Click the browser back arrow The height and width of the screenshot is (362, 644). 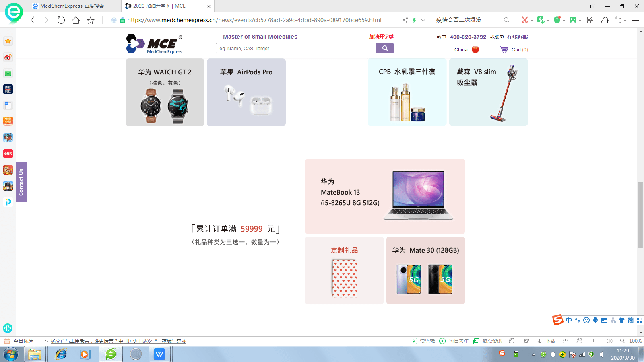click(x=33, y=20)
